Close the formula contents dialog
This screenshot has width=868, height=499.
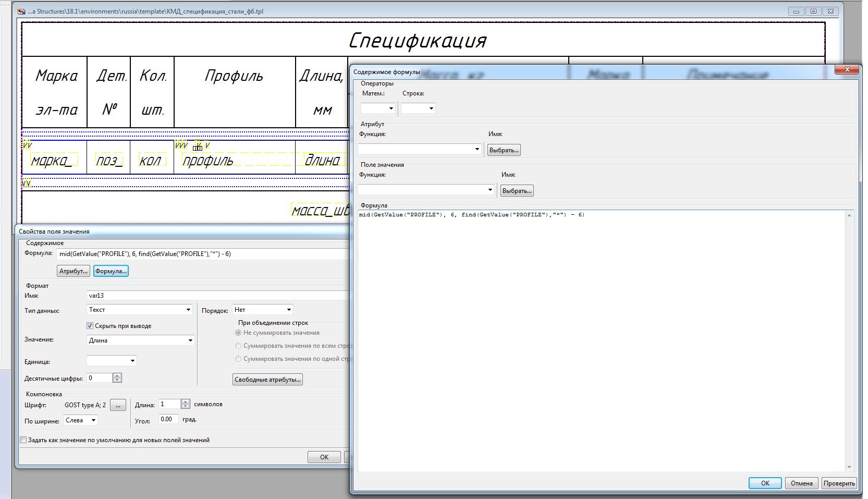tap(847, 70)
